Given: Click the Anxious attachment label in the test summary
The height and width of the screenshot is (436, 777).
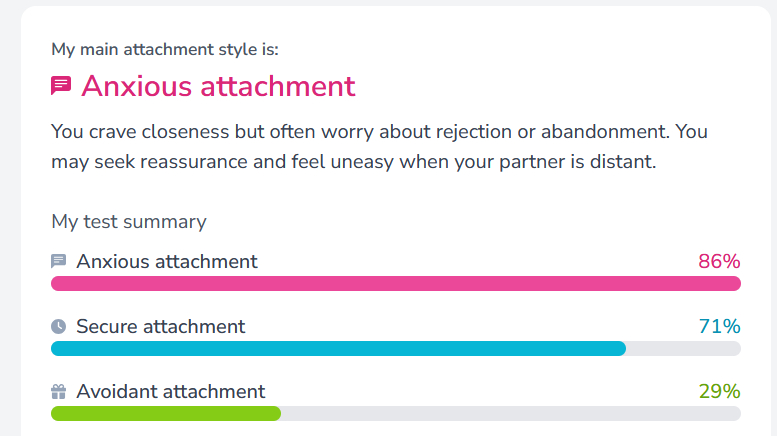Looking at the screenshot, I should pyautogui.click(x=167, y=262).
